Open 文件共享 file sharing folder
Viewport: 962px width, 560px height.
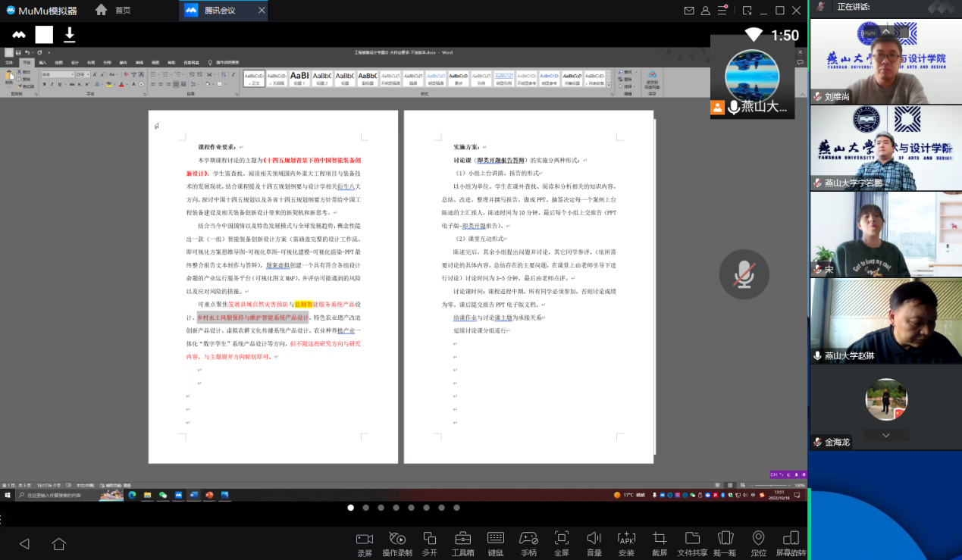(692, 539)
